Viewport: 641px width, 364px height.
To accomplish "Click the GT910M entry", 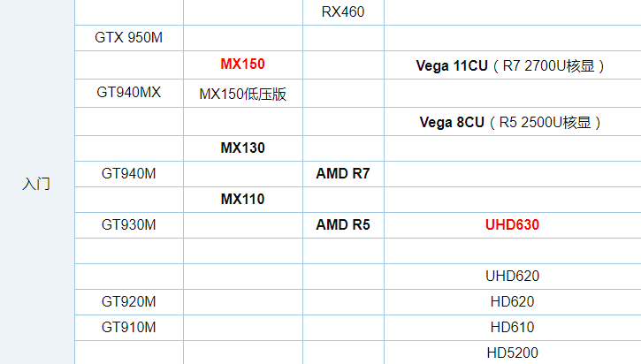I will [x=128, y=328].
